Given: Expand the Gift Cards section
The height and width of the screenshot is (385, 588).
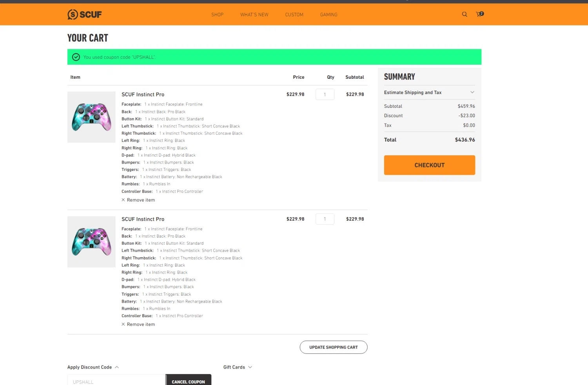Looking at the screenshot, I should pyautogui.click(x=238, y=367).
